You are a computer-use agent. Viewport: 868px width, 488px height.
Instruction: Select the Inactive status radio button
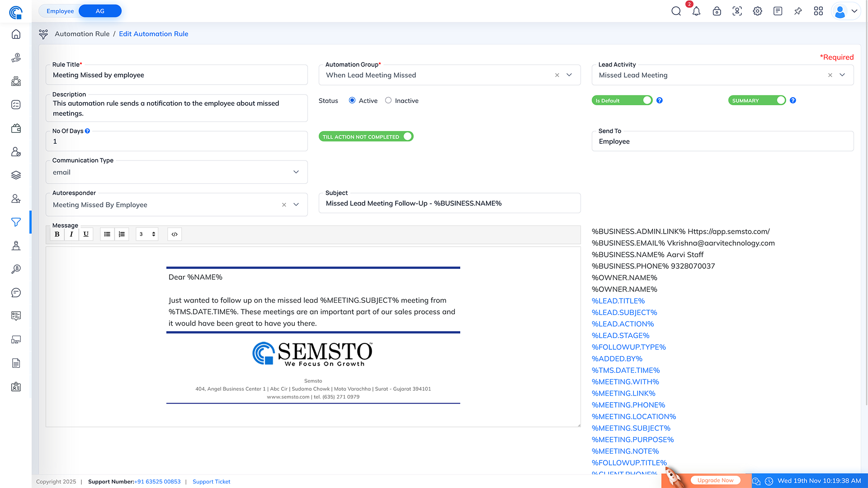[x=388, y=100]
